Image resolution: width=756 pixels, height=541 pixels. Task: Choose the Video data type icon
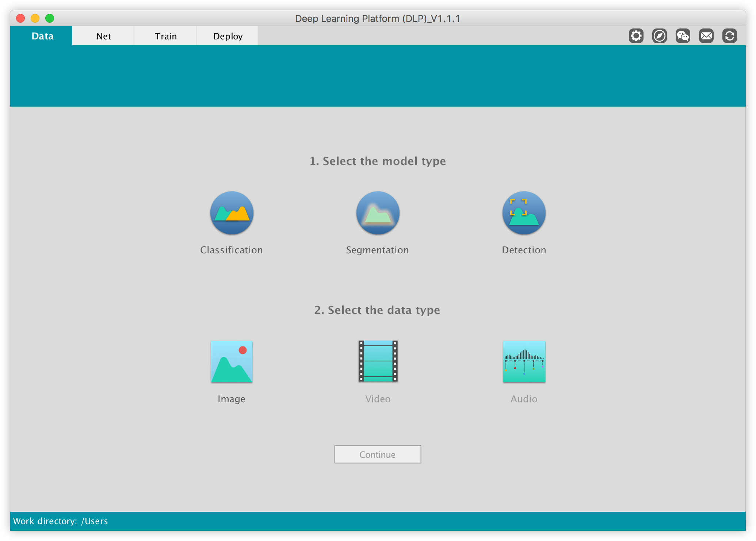tap(378, 361)
